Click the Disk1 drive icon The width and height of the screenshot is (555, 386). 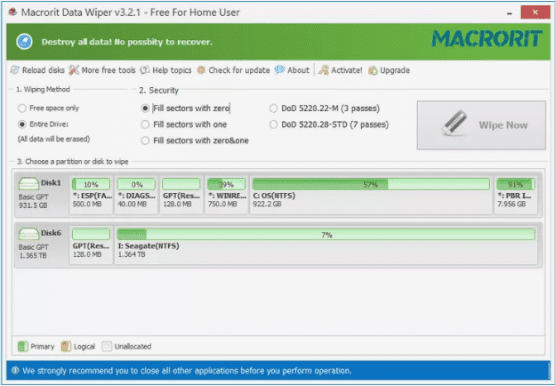[29, 184]
